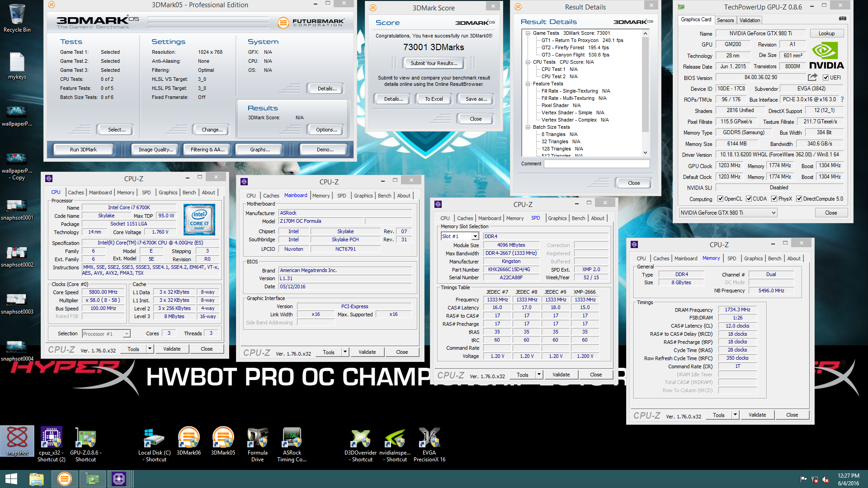The image size is (868, 488).
Task: Click the Bus Interface question mark icon
Action: [x=842, y=99]
